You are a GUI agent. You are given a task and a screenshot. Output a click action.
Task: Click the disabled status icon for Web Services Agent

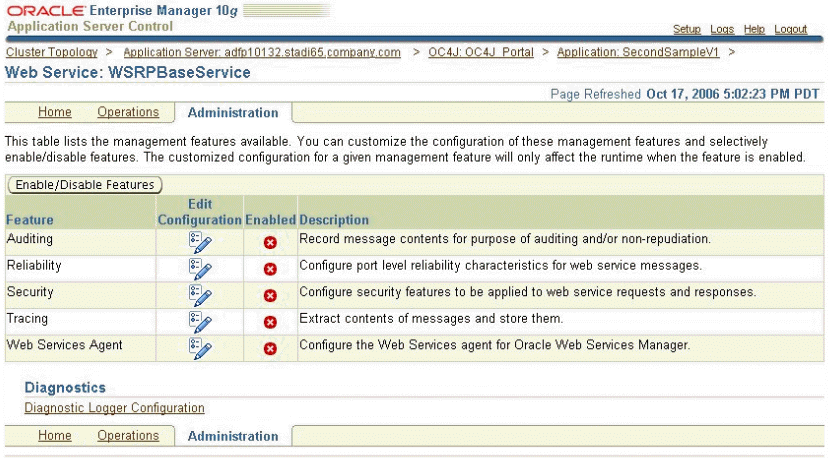[x=270, y=349]
